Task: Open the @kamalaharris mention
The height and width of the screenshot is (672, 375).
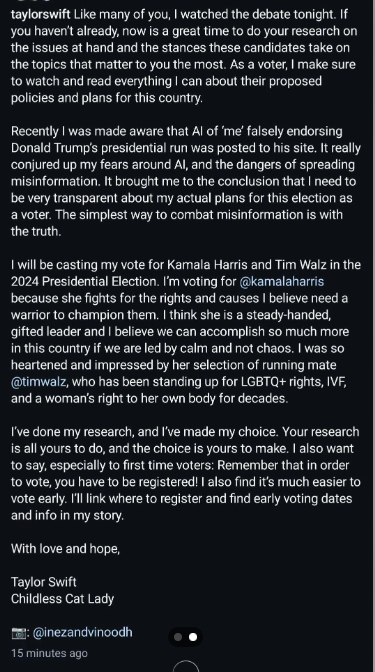Action: (x=282, y=282)
